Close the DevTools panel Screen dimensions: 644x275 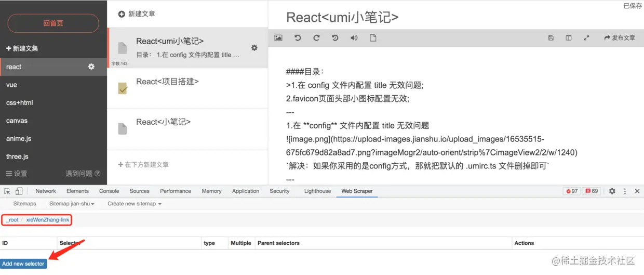(637, 191)
